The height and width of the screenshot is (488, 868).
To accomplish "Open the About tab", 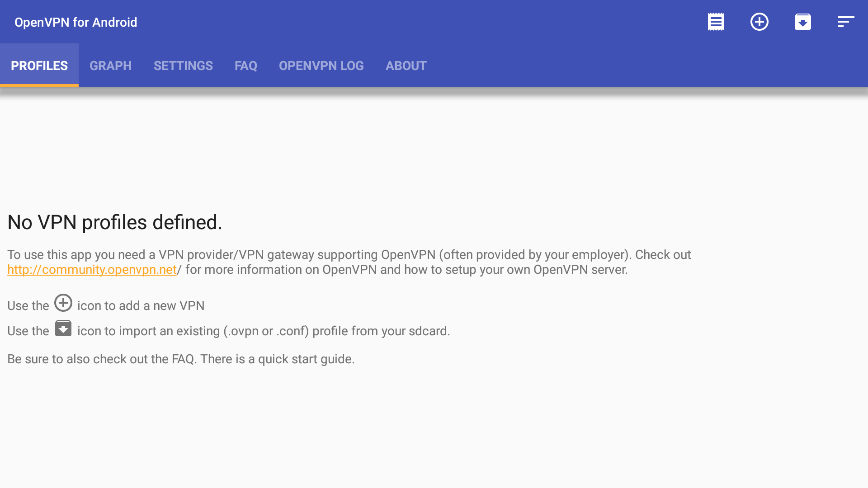I will click(406, 66).
